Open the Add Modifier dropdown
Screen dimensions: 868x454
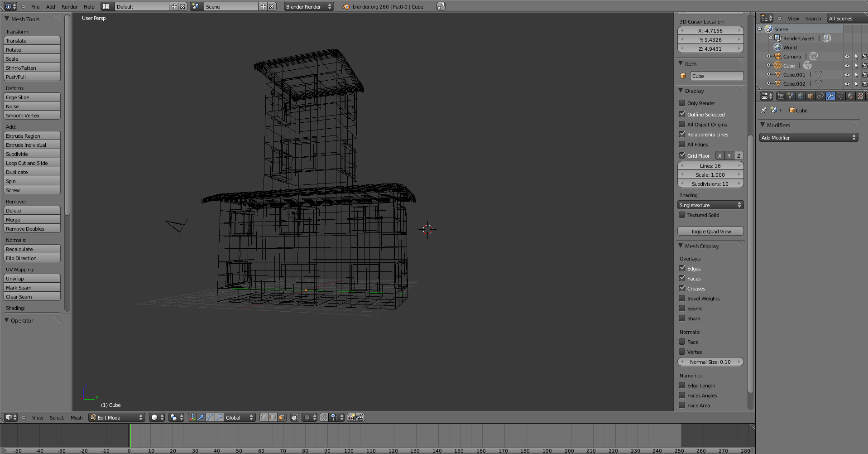coord(809,137)
